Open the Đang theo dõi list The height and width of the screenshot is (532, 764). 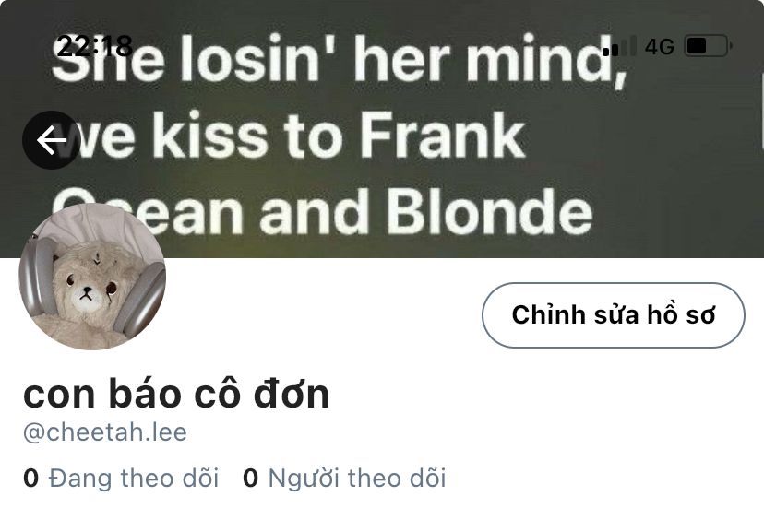point(134,478)
